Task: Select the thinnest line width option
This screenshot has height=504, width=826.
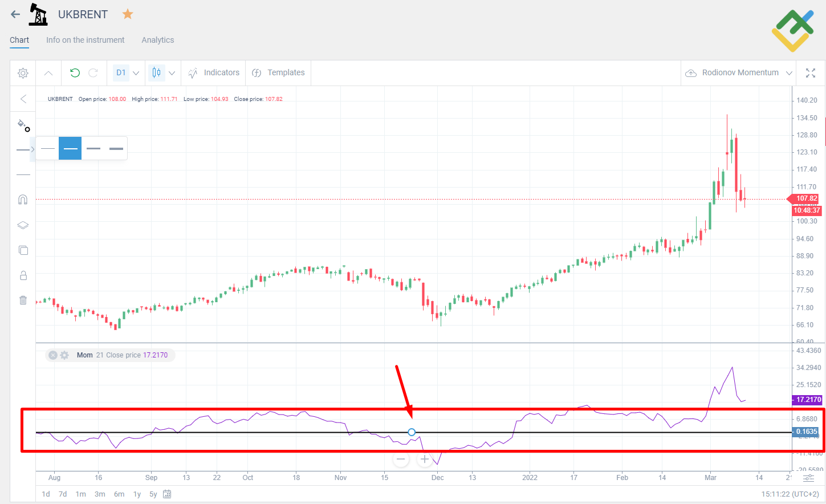Action: 48,148
